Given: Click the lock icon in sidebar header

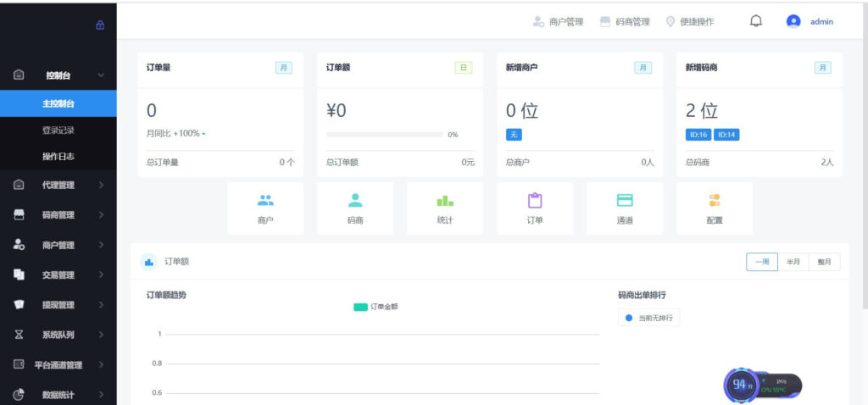Looking at the screenshot, I should coord(100,25).
